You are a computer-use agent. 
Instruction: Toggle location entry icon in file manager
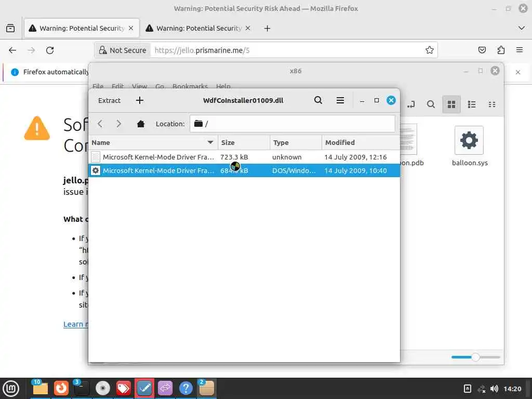pyautogui.click(x=410, y=104)
